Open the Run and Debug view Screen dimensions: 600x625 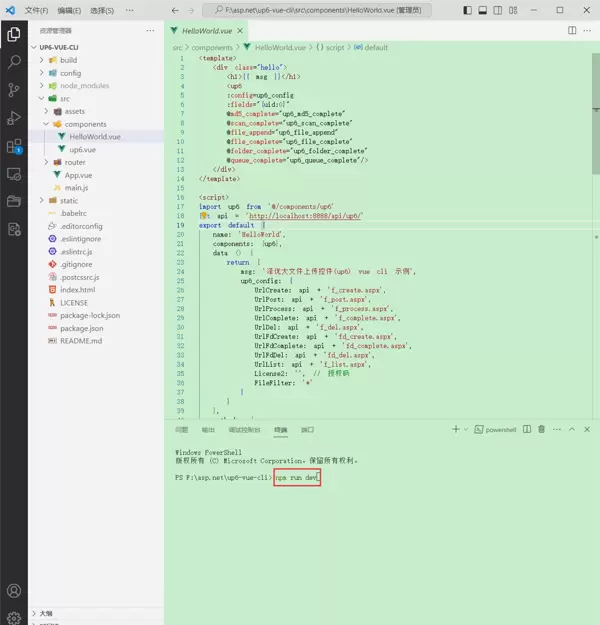pos(14,118)
